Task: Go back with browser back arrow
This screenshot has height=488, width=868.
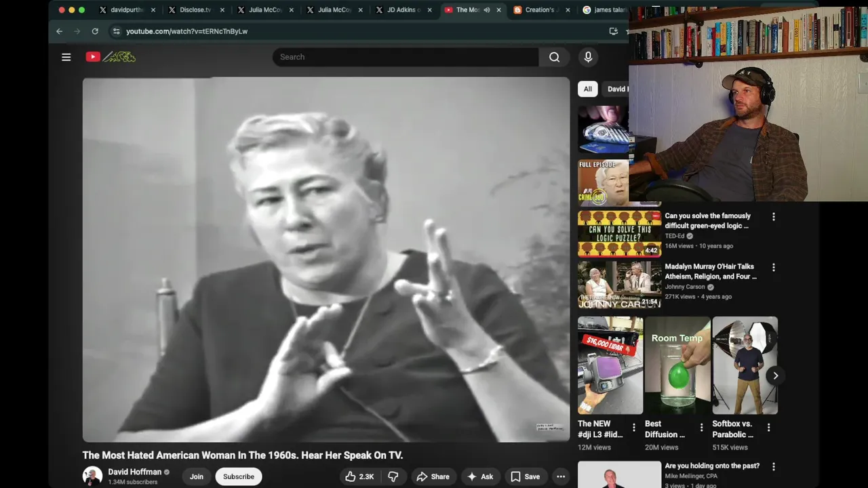Action: (x=59, y=31)
